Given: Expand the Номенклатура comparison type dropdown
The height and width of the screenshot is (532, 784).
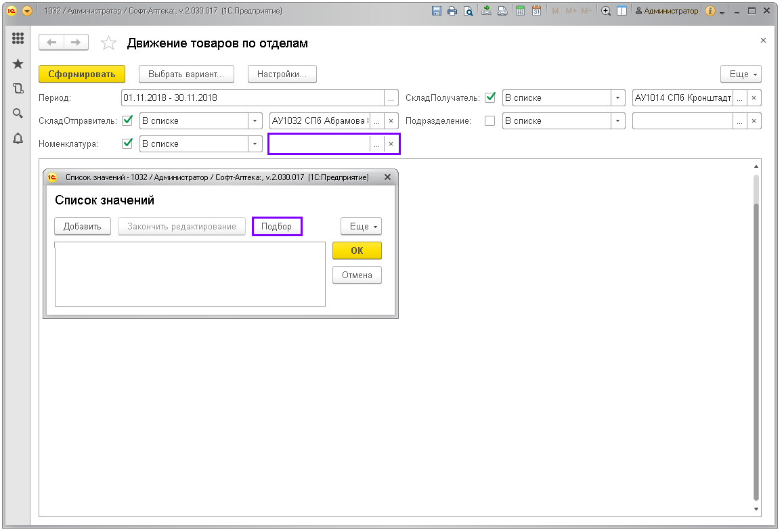Looking at the screenshot, I should [x=255, y=143].
